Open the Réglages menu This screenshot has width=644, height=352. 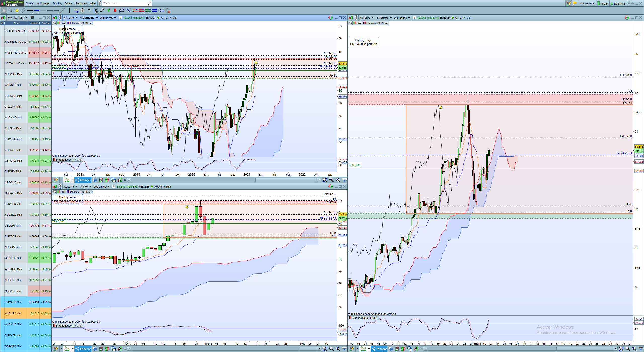[81, 3]
